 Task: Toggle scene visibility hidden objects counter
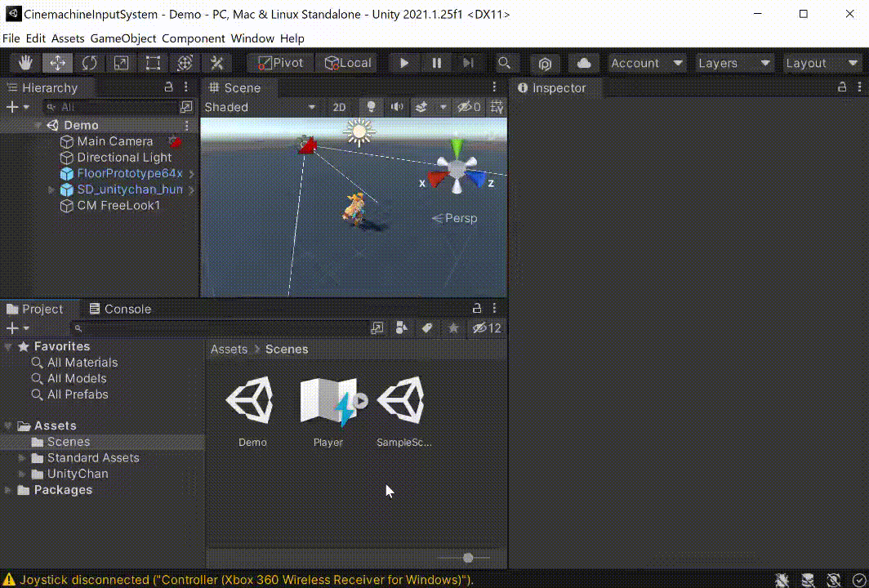(x=469, y=108)
